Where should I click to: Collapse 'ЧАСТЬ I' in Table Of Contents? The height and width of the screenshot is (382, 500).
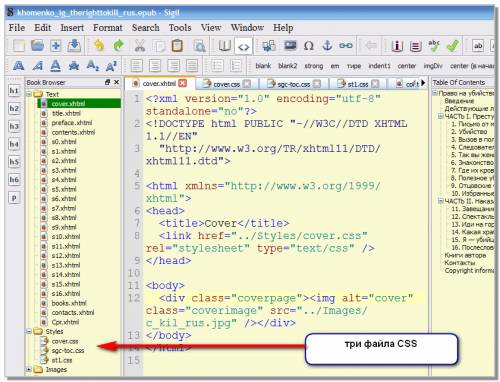[441, 116]
